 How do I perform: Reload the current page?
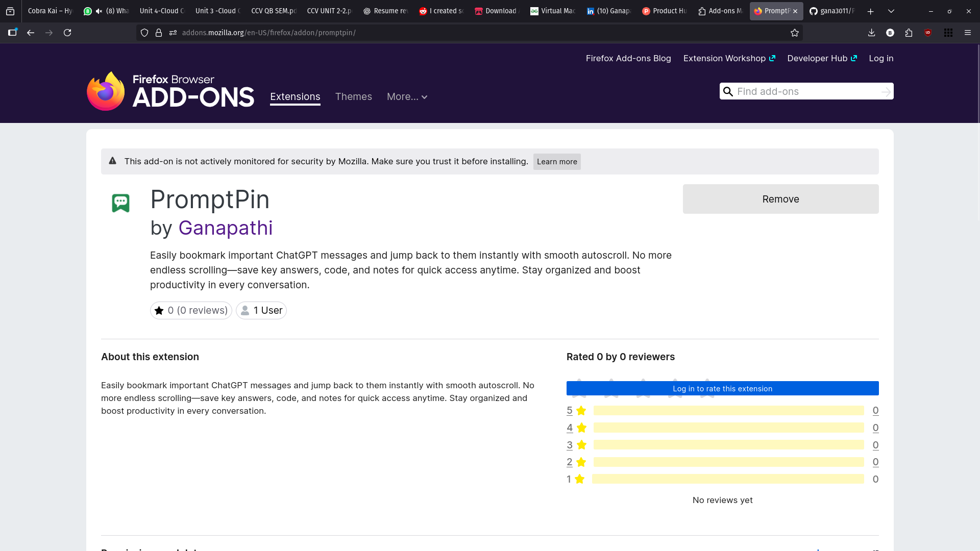(x=67, y=33)
